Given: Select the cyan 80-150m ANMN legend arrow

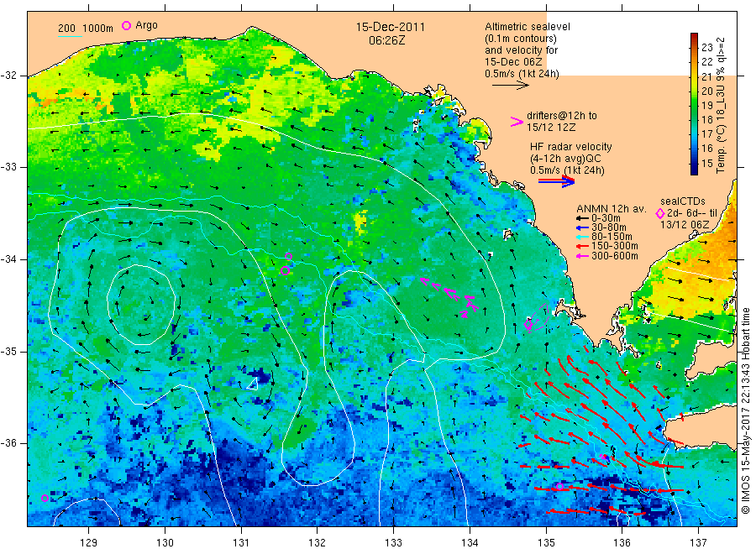Looking at the screenshot, I should click(582, 237).
